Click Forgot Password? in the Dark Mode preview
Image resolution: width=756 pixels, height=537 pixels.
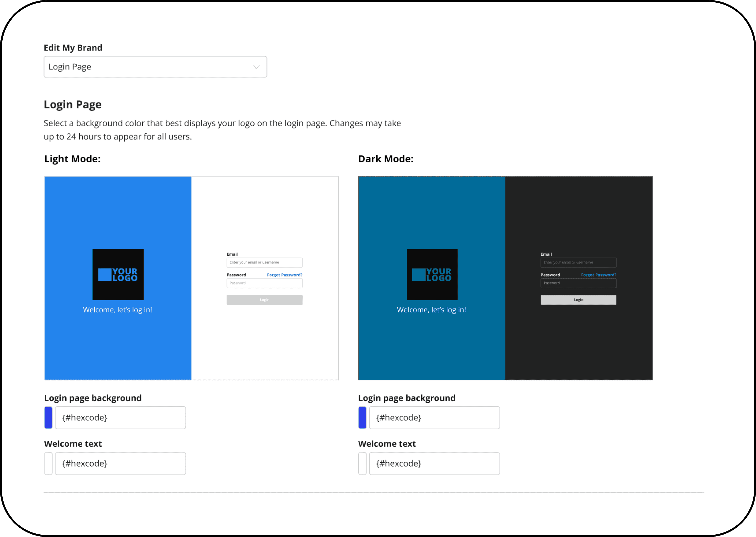click(598, 275)
